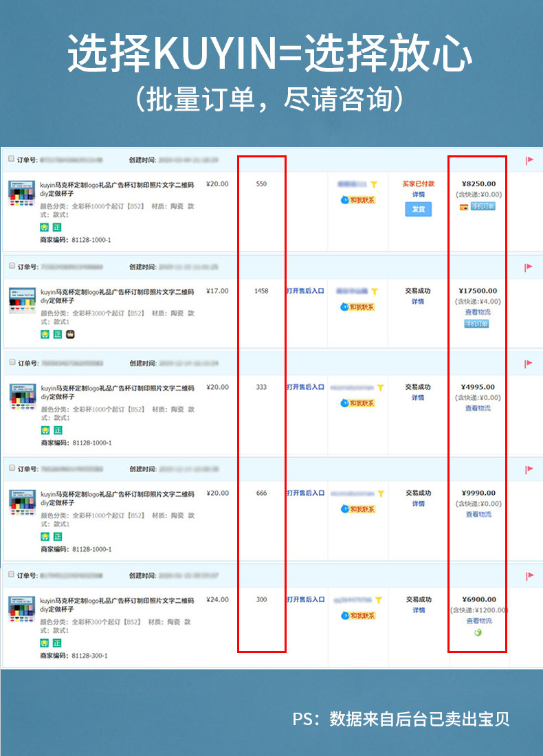Select the checkbox of the ¥17500.00 order

coord(12,266)
